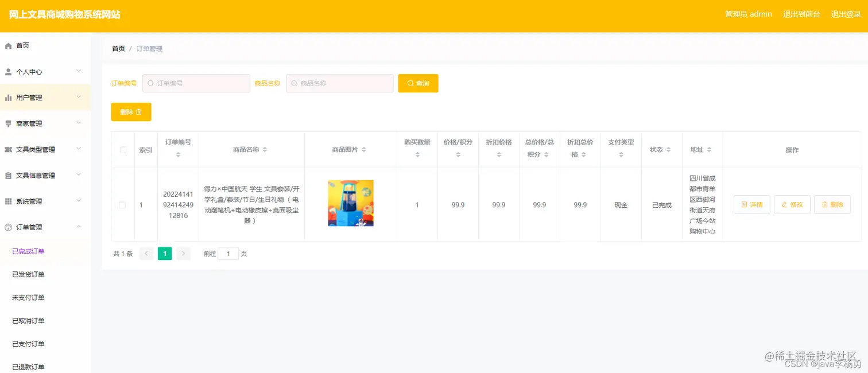Expand the 文具类型管理 sidebar menu
The image size is (868, 373).
(x=79, y=149)
